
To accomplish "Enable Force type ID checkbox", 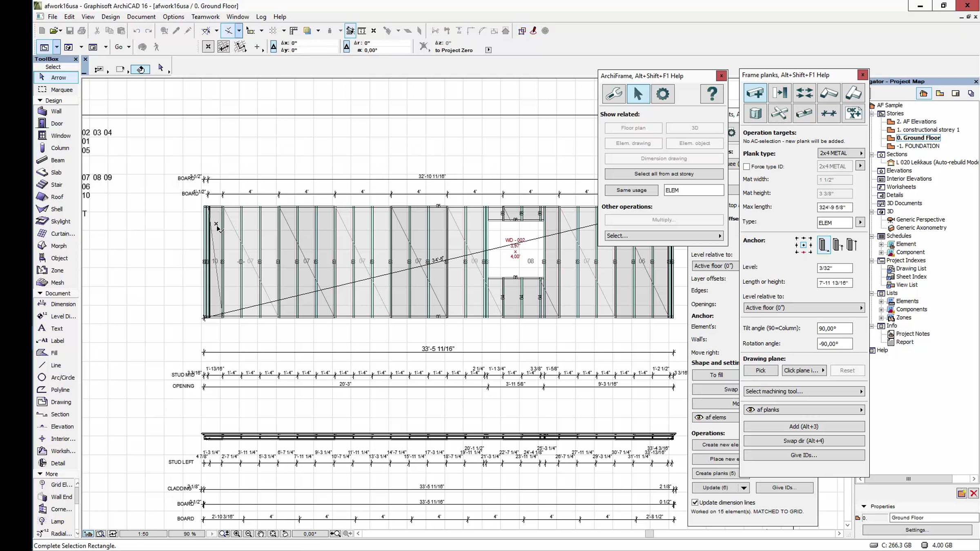I will [x=746, y=167].
